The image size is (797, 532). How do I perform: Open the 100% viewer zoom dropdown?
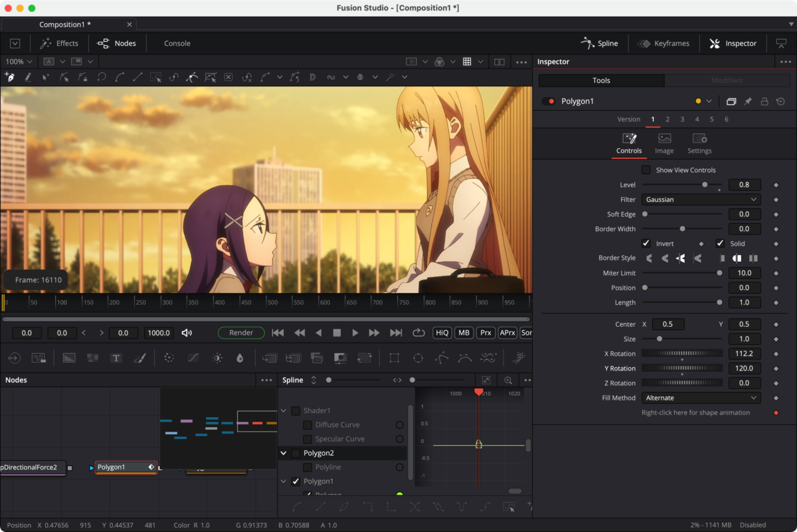point(19,62)
